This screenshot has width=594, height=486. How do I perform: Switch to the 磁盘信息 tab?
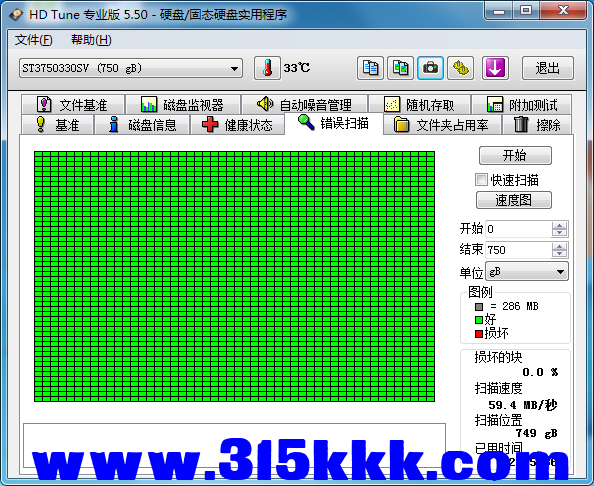[x=142, y=125]
